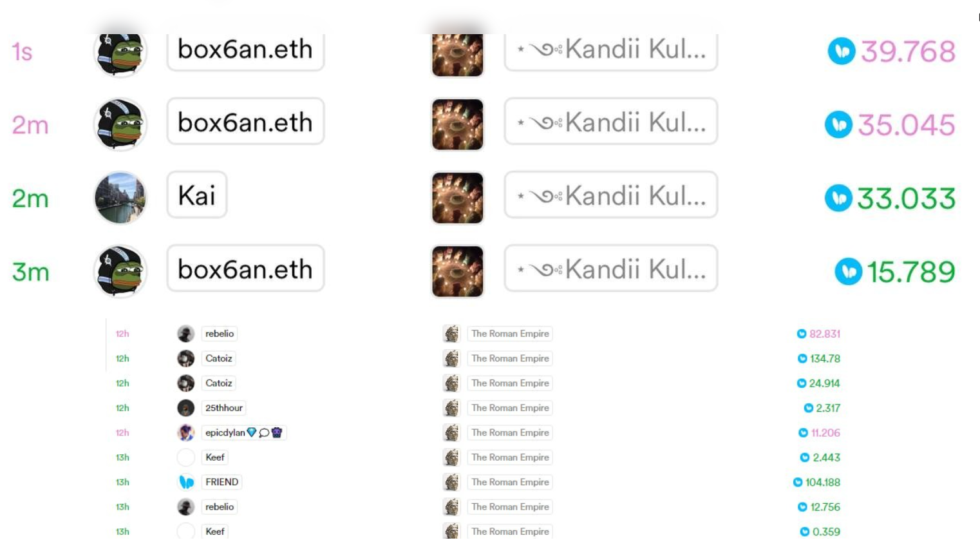Open The Roman Empire club in rebelio 82.831 row
The width and height of the screenshot is (980, 547).
[510, 334]
